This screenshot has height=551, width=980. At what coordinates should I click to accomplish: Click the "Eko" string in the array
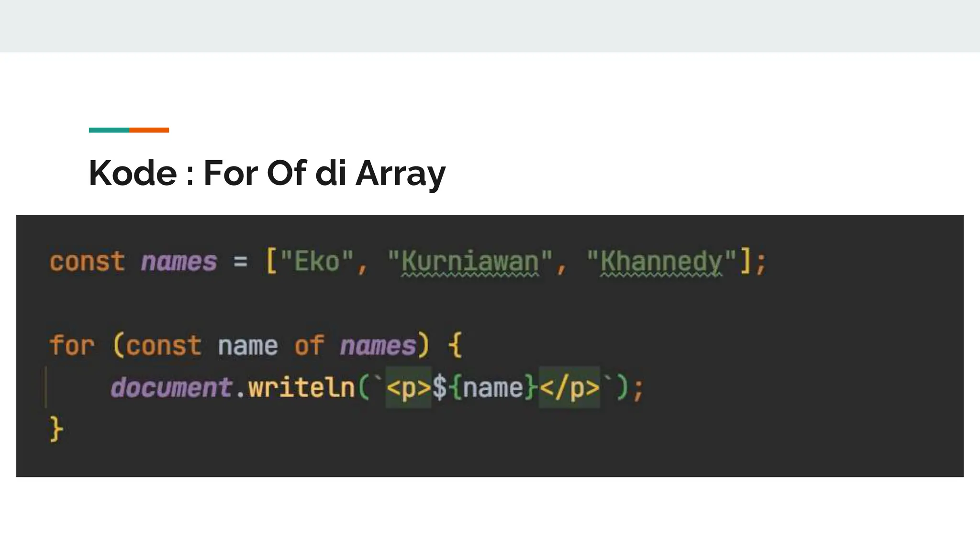pos(317,262)
